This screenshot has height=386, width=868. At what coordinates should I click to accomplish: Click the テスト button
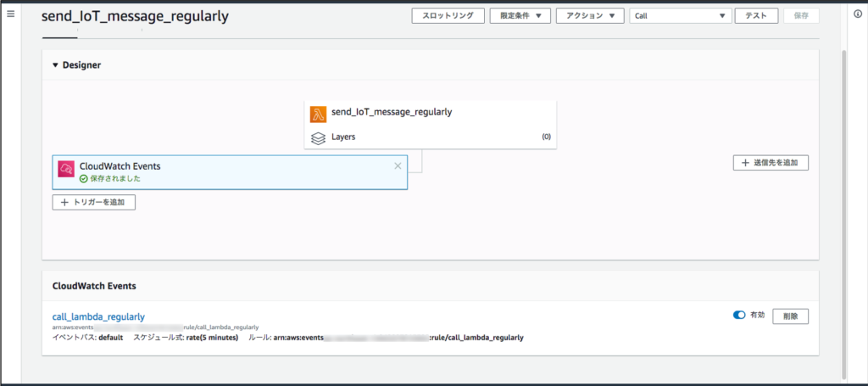point(756,16)
